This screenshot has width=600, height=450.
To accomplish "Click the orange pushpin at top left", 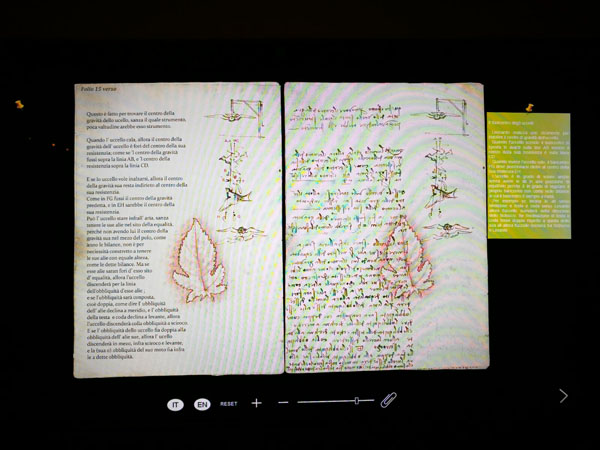I will click(x=19, y=104).
